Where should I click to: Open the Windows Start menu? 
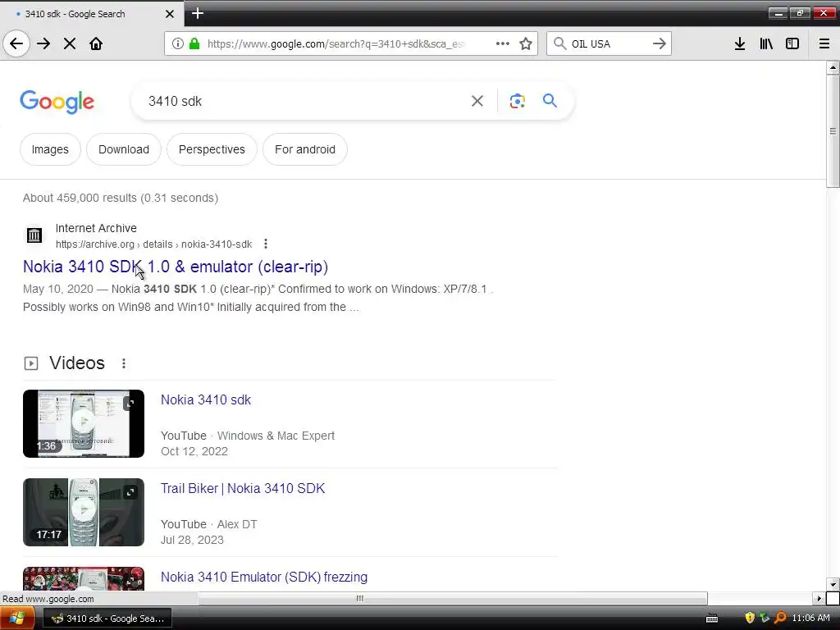coord(16,619)
